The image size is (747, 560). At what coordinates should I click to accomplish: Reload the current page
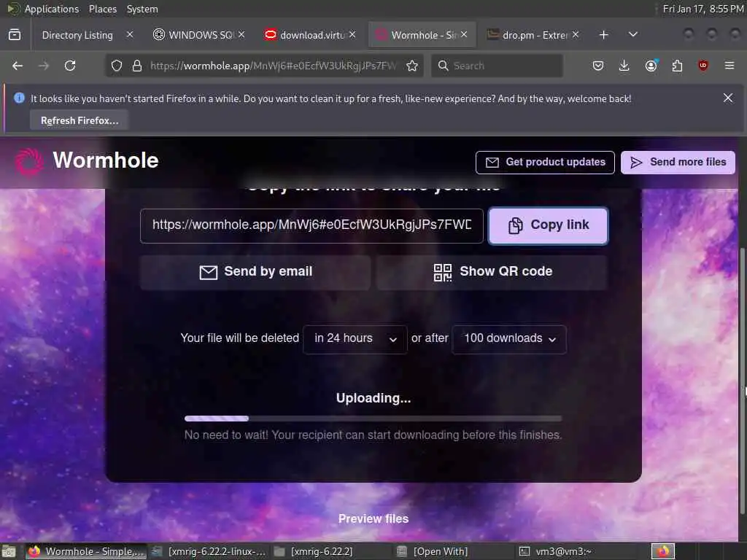(70, 66)
